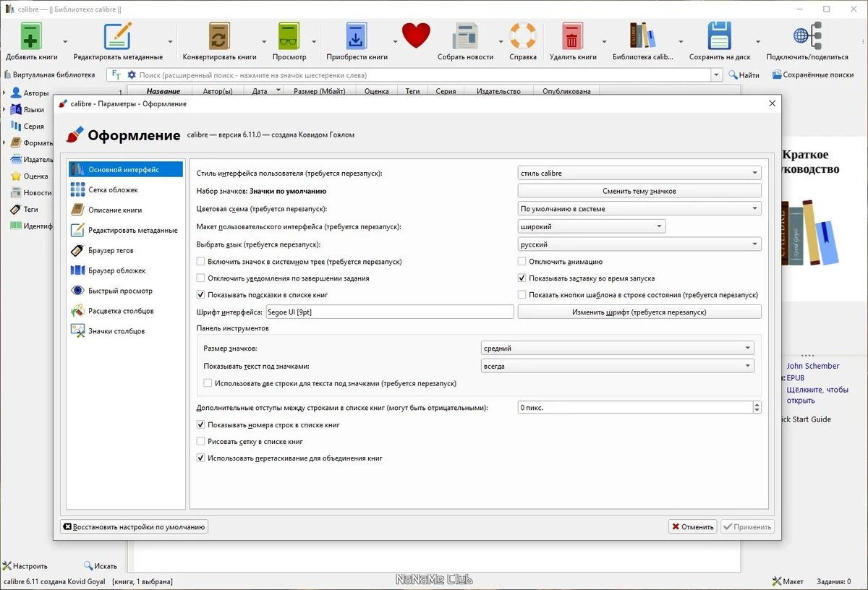Click the Искать button at bottom left
Screen dimensions: 868x590
pyautogui.click(x=101, y=566)
